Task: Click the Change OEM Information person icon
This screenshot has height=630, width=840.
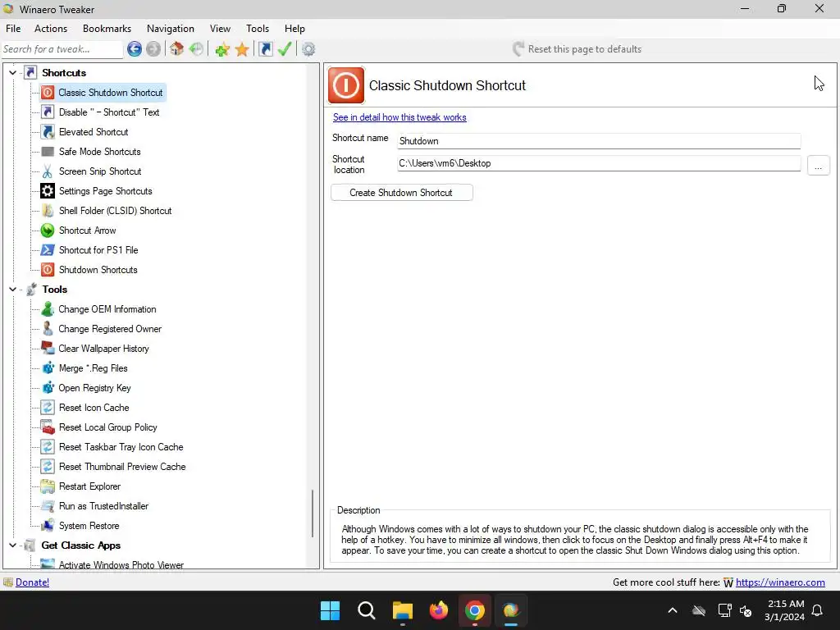Action: pos(48,309)
